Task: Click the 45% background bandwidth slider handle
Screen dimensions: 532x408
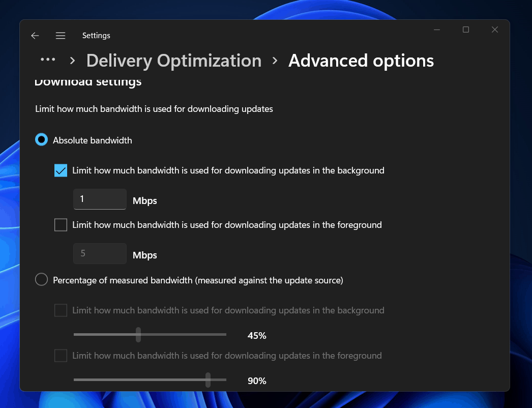Action: (138, 335)
